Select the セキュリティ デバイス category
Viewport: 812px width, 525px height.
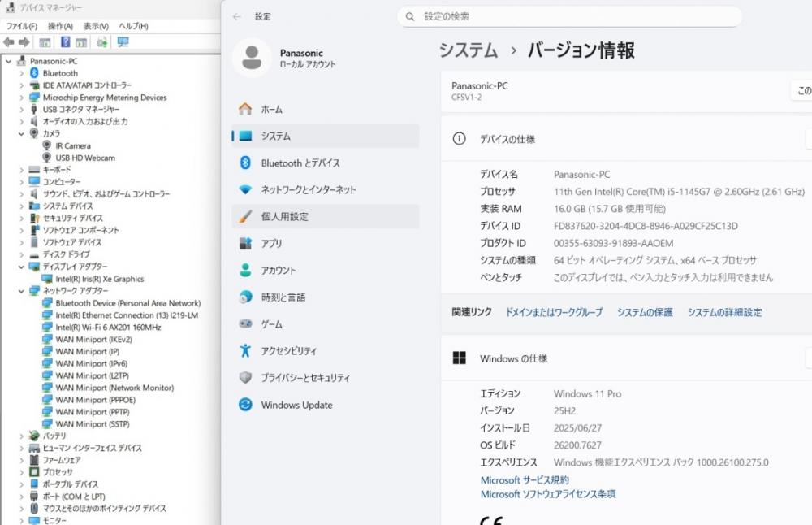click(x=73, y=218)
